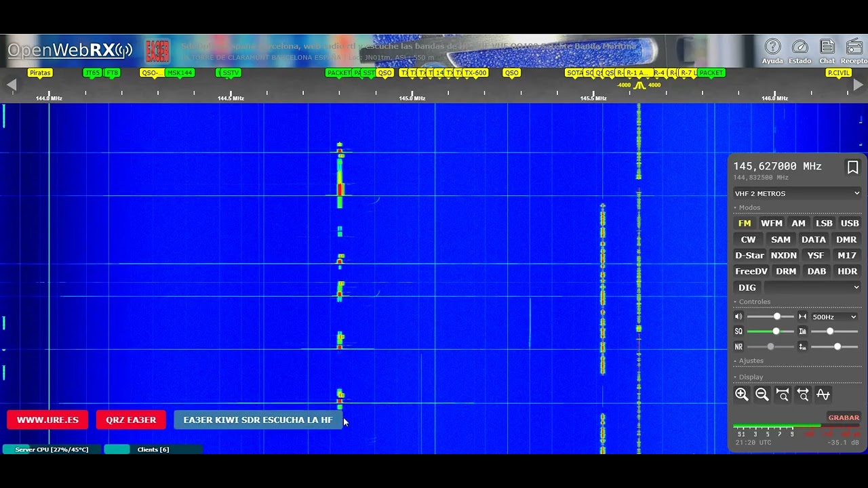The image size is (868, 488).
Task: Click the SQ auto squelch button
Action: coord(738,331)
